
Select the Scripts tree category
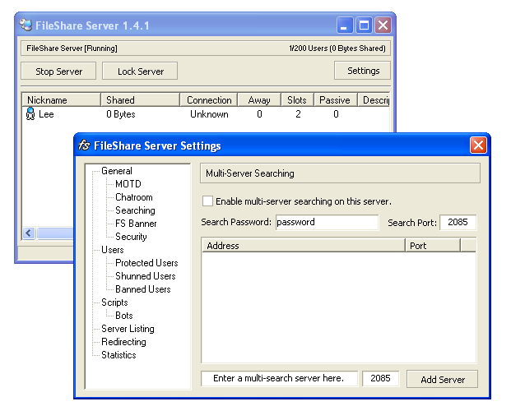click(x=114, y=302)
